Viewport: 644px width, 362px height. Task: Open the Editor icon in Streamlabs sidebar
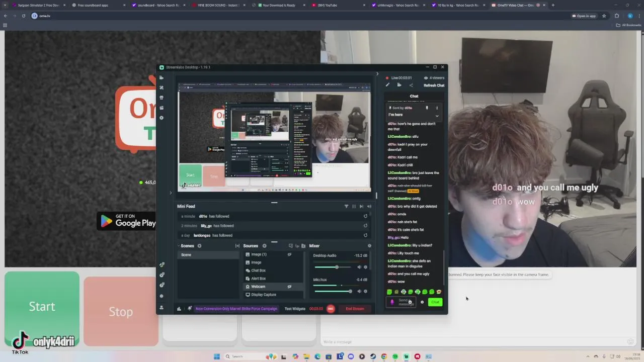(162, 78)
